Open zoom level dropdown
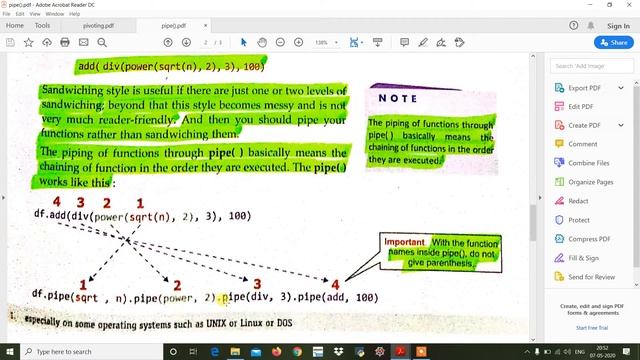 (x=336, y=42)
